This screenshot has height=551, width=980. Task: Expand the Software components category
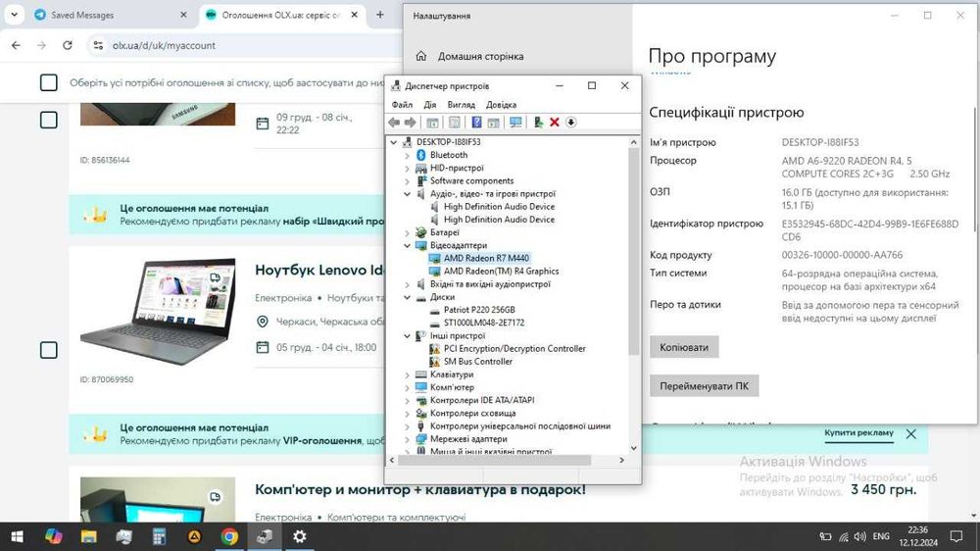pos(408,181)
